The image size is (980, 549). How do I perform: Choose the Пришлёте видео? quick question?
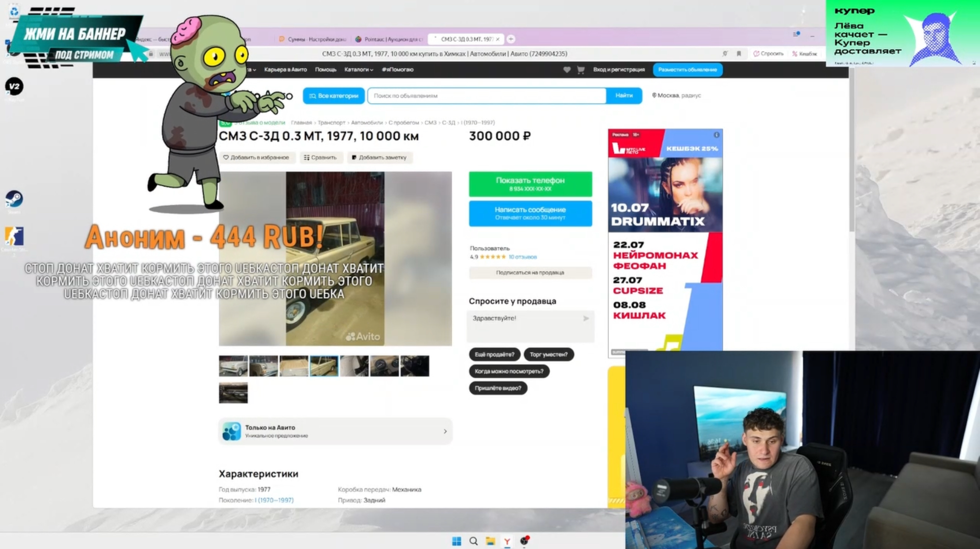click(498, 388)
